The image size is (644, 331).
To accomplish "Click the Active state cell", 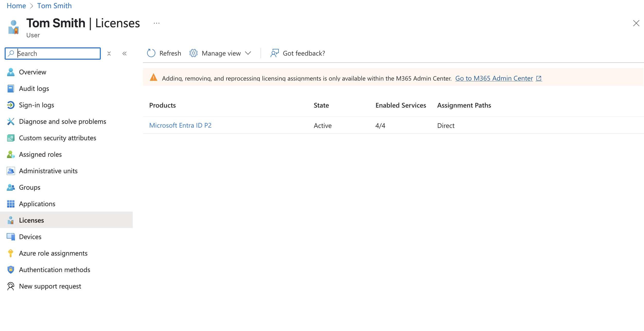I will point(323,126).
